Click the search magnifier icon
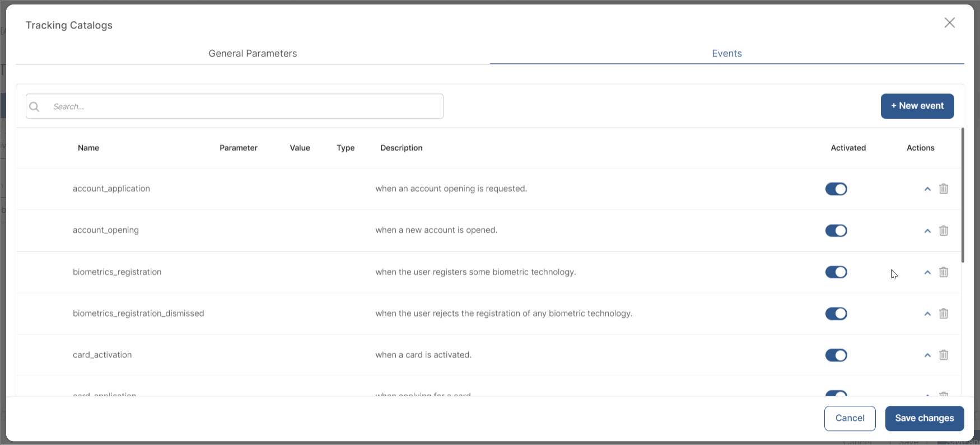Image resolution: width=980 pixels, height=445 pixels. pyautogui.click(x=34, y=106)
